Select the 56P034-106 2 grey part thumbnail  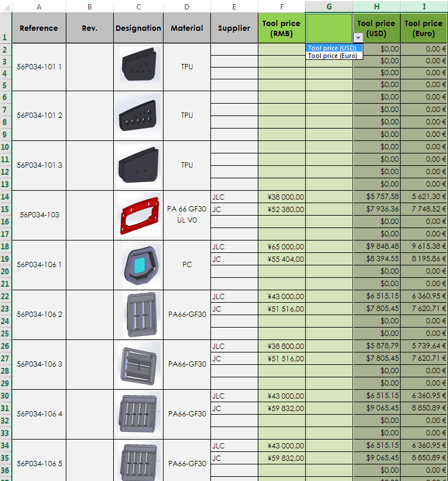[138, 314]
